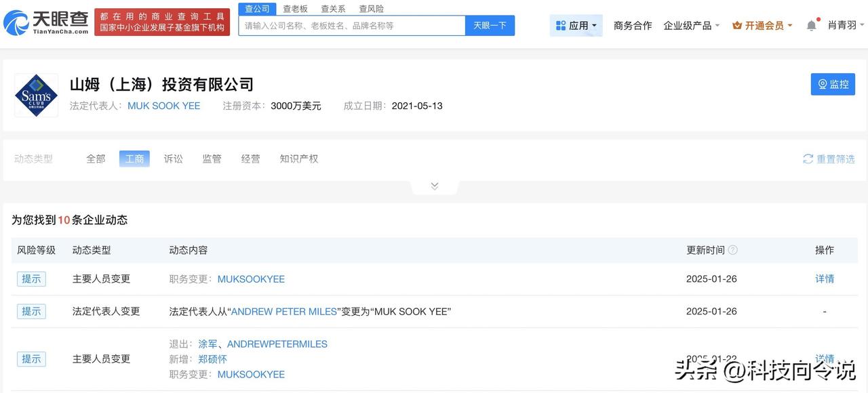This screenshot has width=868, height=393.
Task: Click registered capital value 3000万美元
Action: pyautogui.click(x=296, y=106)
